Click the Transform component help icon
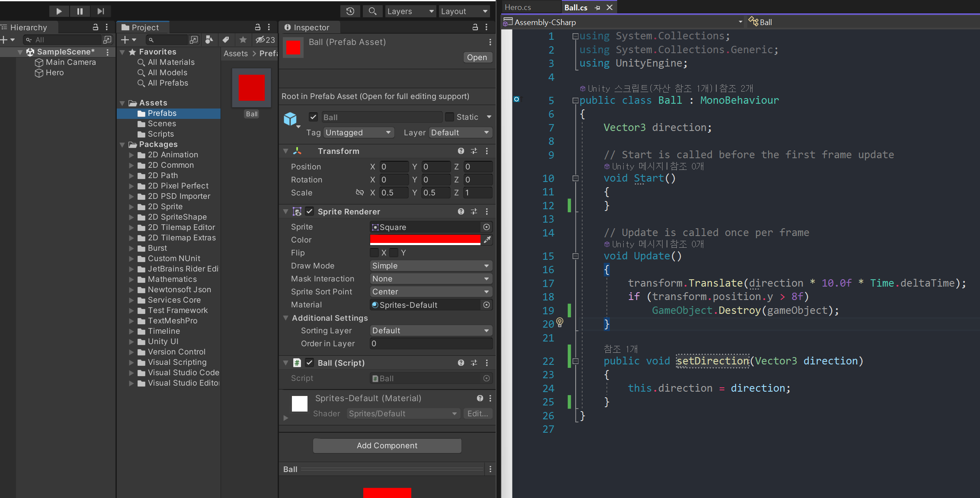 [x=461, y=151]
